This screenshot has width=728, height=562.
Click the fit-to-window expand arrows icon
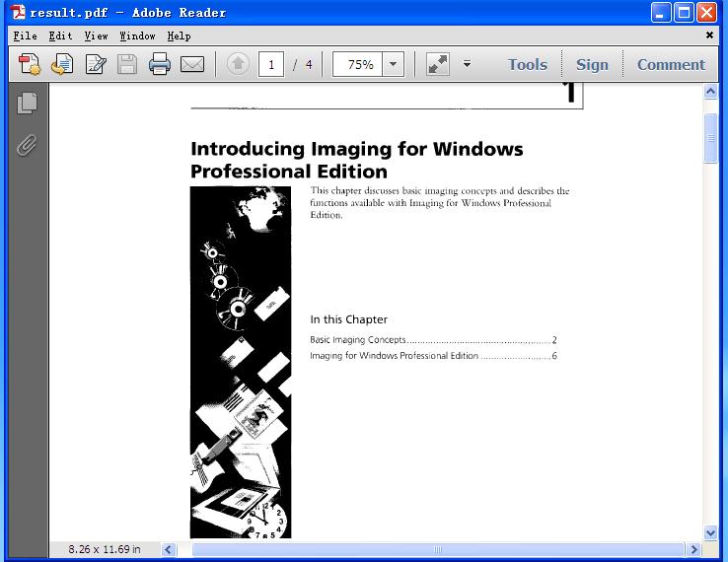tap(438, 64)
